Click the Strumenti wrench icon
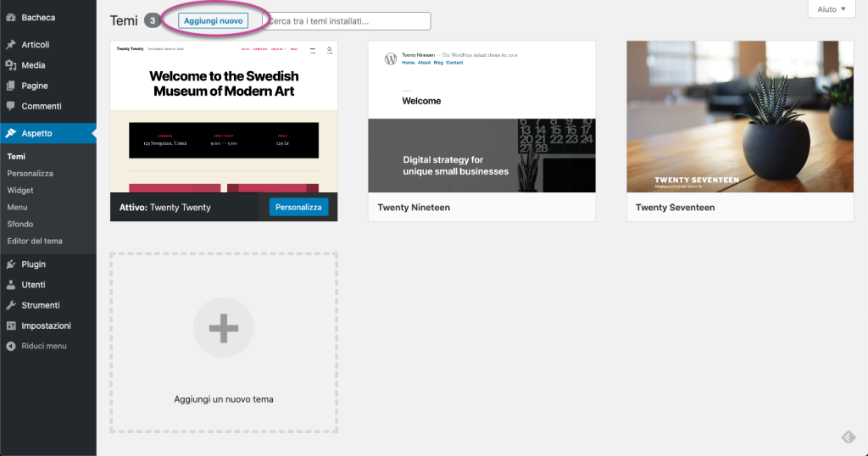Image resolution: width=868 pixels, height=456 pixels. pyautogui.click(x=10, y=305)
